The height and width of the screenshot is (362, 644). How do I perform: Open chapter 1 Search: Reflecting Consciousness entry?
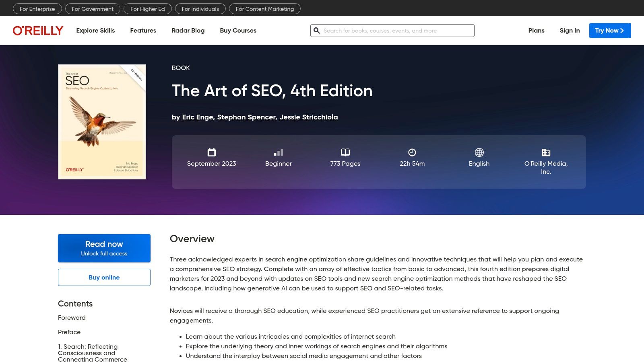coord(93,353)
